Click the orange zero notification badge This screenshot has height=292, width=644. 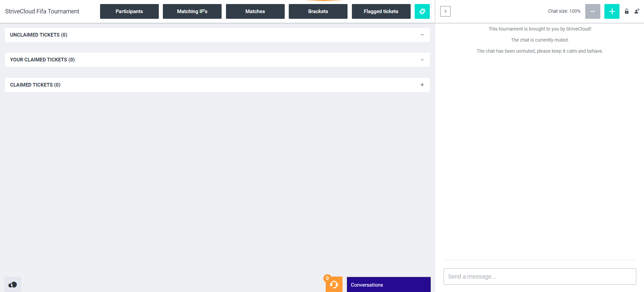point(327,278)
